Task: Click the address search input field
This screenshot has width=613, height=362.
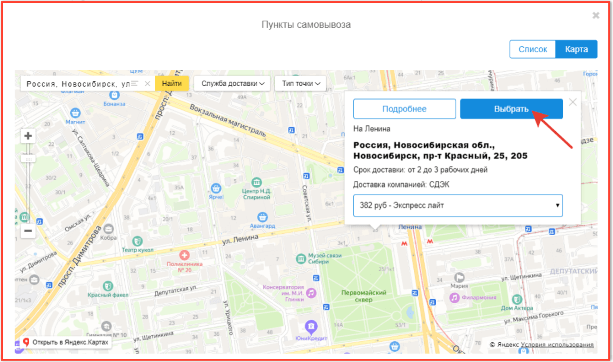Action: pos(78,84)
